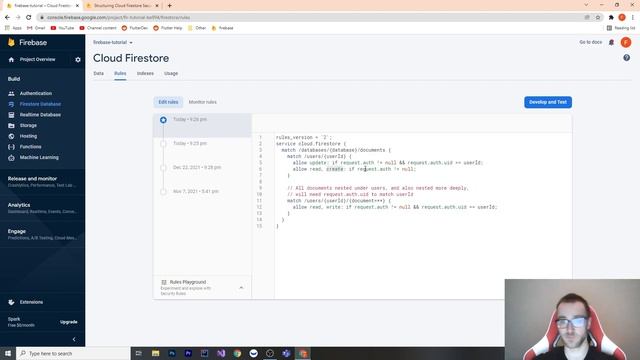
Task: Switch to the Rules tab
Action: coord(120,73)
